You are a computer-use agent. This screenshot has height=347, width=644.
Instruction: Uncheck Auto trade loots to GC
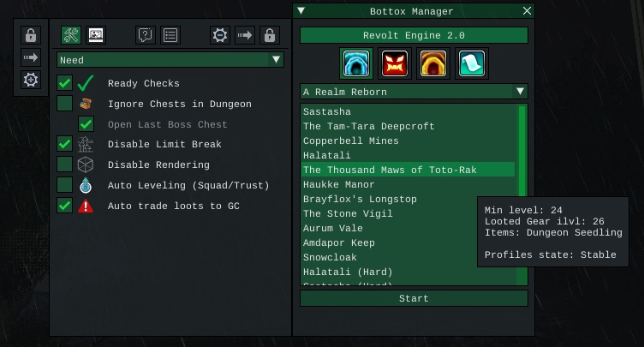(x=64, y=206)
